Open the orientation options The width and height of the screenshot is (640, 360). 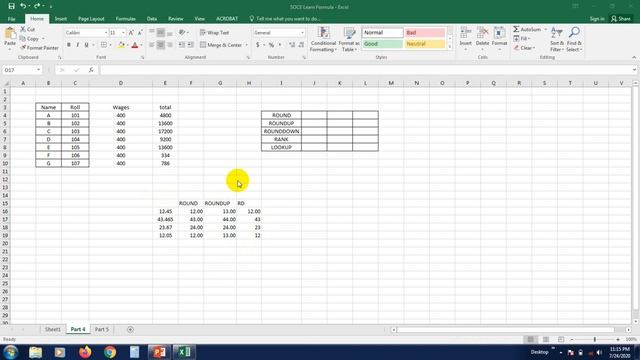[x=183, y=33]
